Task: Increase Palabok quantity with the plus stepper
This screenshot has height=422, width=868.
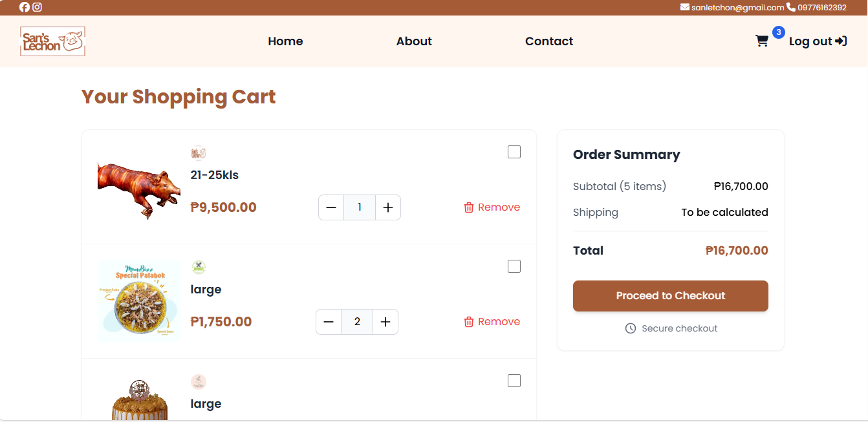Action: (x=385, y=321)
